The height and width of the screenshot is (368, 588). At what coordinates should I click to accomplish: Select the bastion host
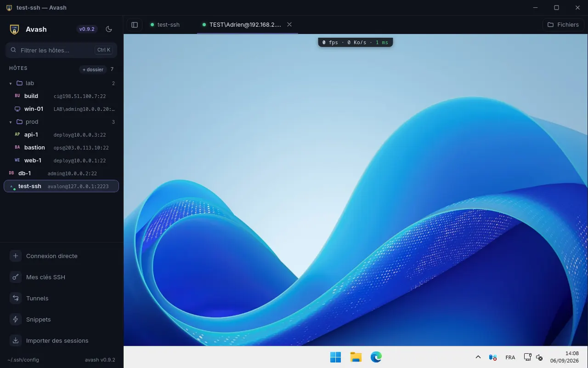pos(62,148)
